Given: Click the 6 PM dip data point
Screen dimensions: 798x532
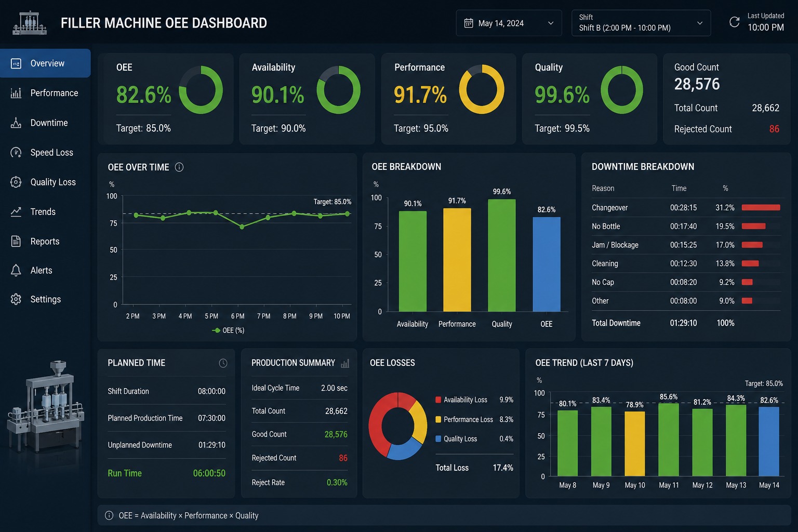Looking at the screenshot, I should click(x=242, y=227).
